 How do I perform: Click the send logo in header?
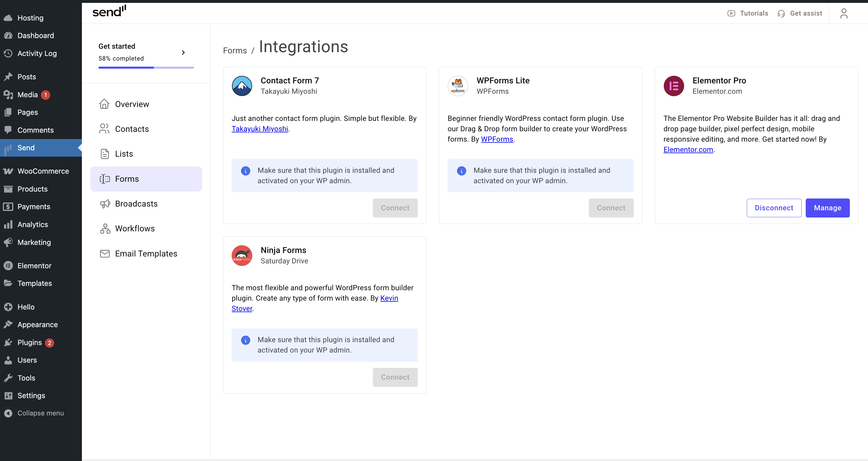coord(109,12)
